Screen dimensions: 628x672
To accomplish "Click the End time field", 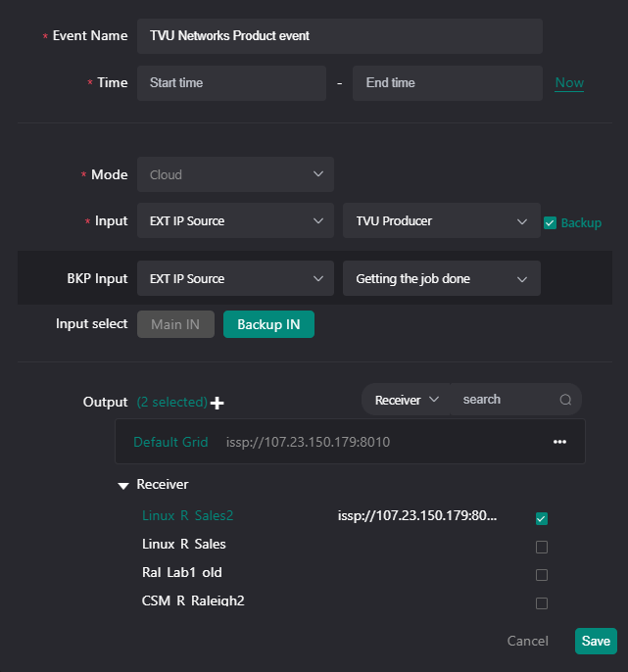I will pos(448,83).
